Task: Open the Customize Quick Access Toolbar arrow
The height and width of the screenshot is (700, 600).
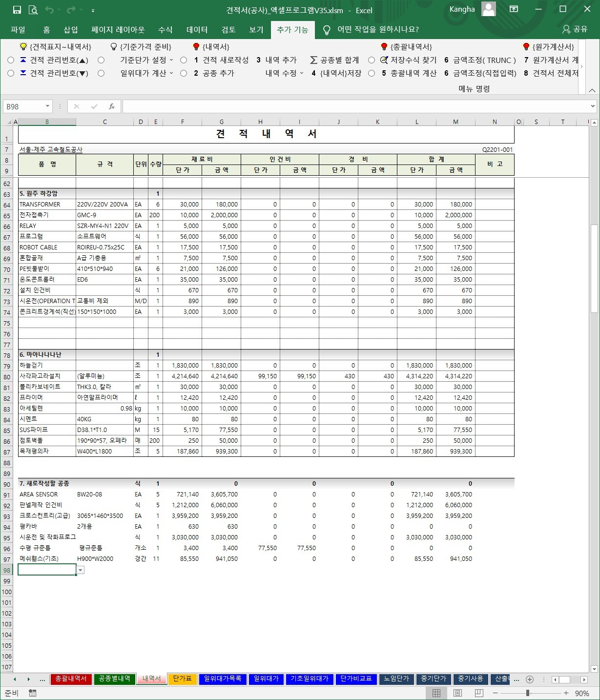Action: pos(93,10)
